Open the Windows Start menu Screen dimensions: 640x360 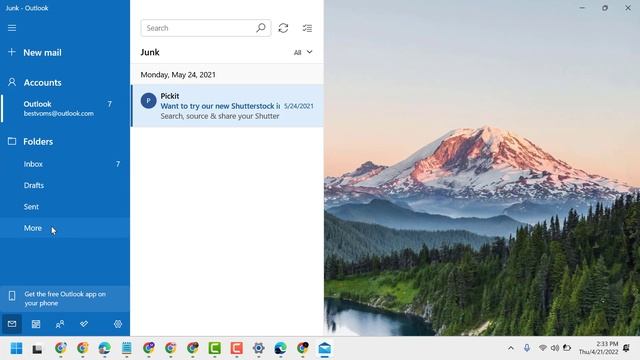[16, 348]
